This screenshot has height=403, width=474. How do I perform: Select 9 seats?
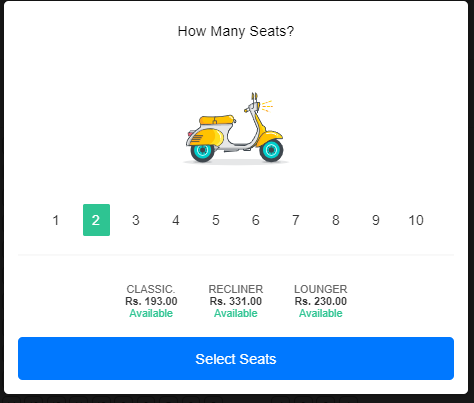(376, 220)
